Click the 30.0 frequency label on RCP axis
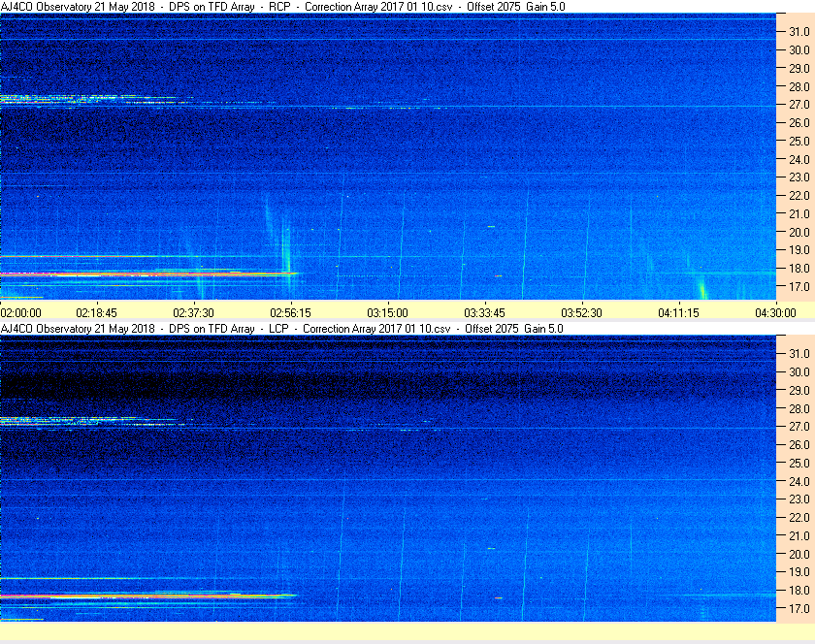 pyautogui.click(x=799, y=49)
